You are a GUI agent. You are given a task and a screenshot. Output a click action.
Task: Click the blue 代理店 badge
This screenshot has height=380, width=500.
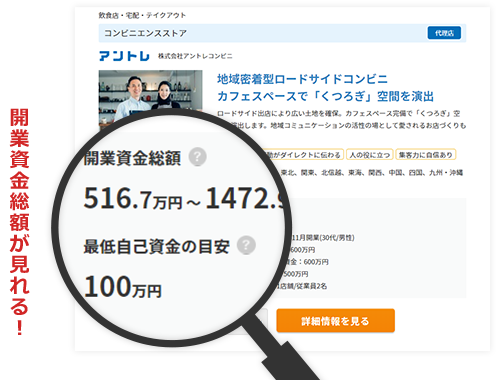tap(444, 33)
